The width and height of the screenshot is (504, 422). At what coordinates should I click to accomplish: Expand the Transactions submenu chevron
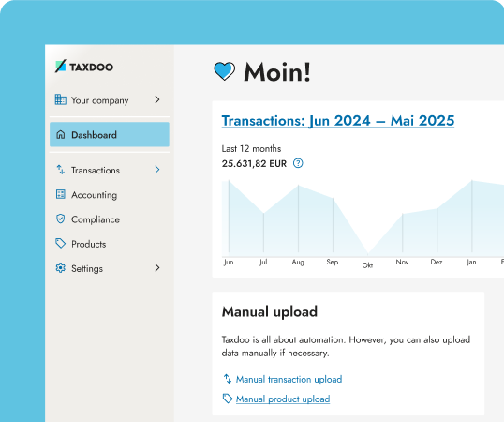click(x=157, y=170)
